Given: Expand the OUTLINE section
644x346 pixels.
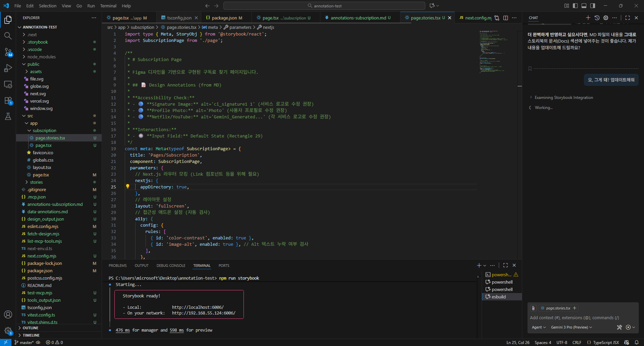Looking at the screenshot, I should click(x=31, y=328).
